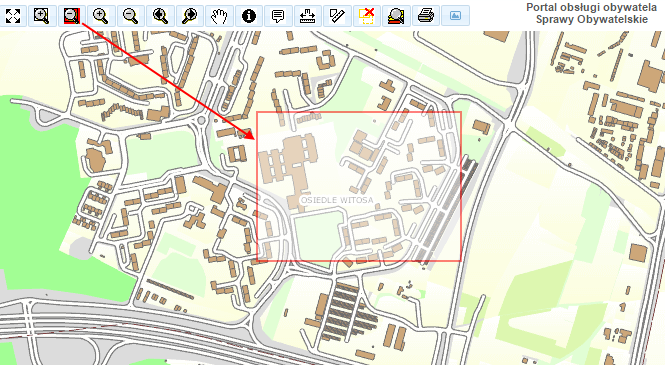Click the blue image export button

coord(455,16)
